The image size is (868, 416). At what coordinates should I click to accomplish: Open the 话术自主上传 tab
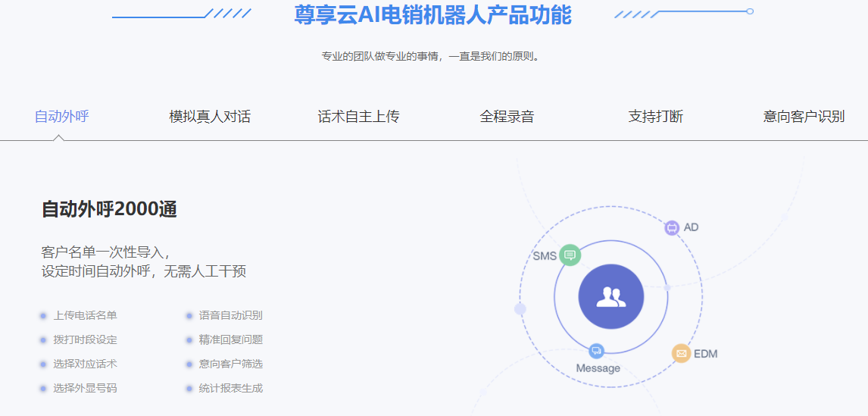(x=358, y=117)
